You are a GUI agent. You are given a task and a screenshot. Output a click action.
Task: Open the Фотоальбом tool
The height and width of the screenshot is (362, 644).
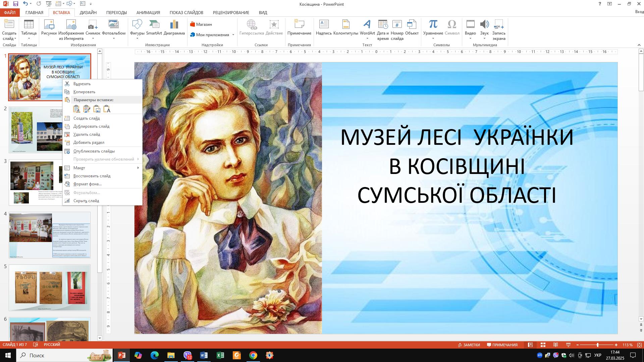pos(114,30)
